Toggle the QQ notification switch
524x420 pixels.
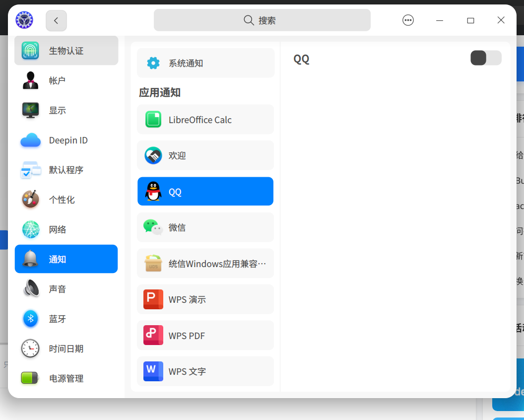tap(486, 58)
